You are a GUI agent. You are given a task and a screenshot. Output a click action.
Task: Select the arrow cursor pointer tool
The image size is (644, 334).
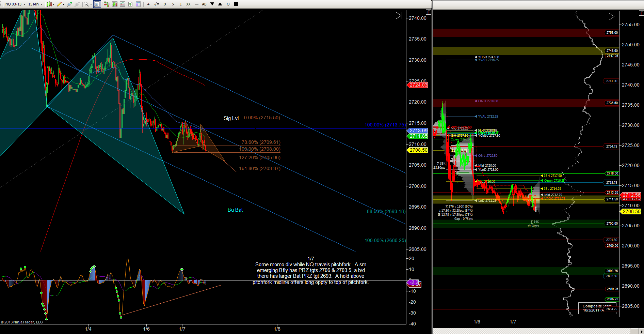pyautogui.click(x=87, y=4)
